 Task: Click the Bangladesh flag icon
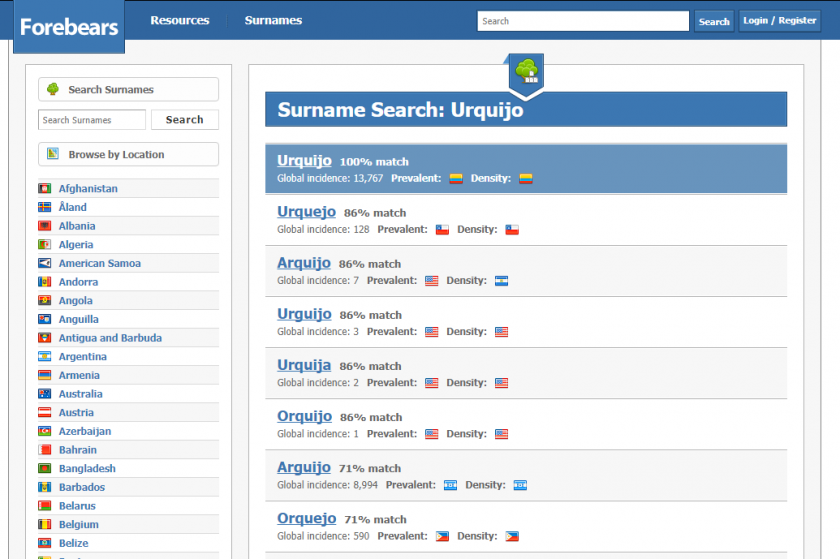point(44,468)
